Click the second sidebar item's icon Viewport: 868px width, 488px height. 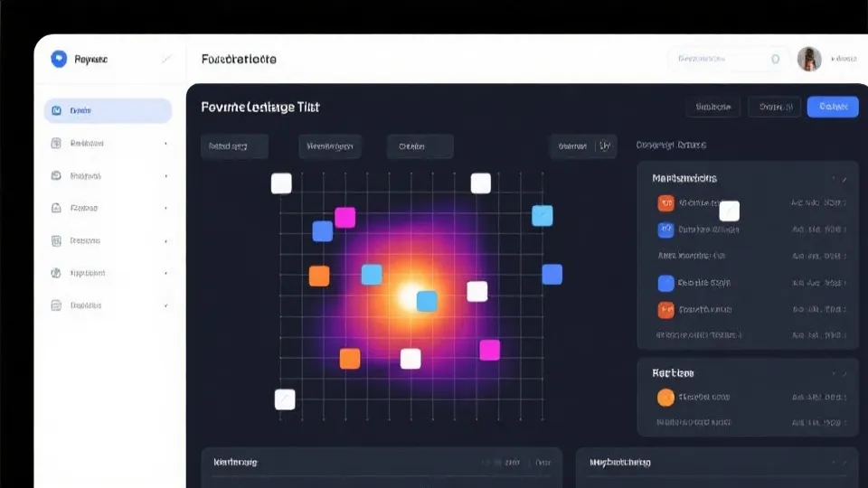(56, 143)
